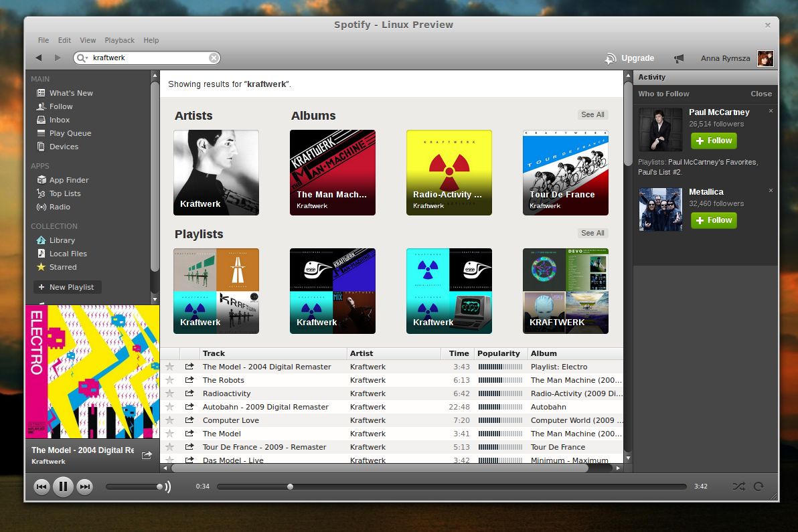The image size is (798, 532).
Task: Star the Radioactivity track
Action: (x=170, y=393)
